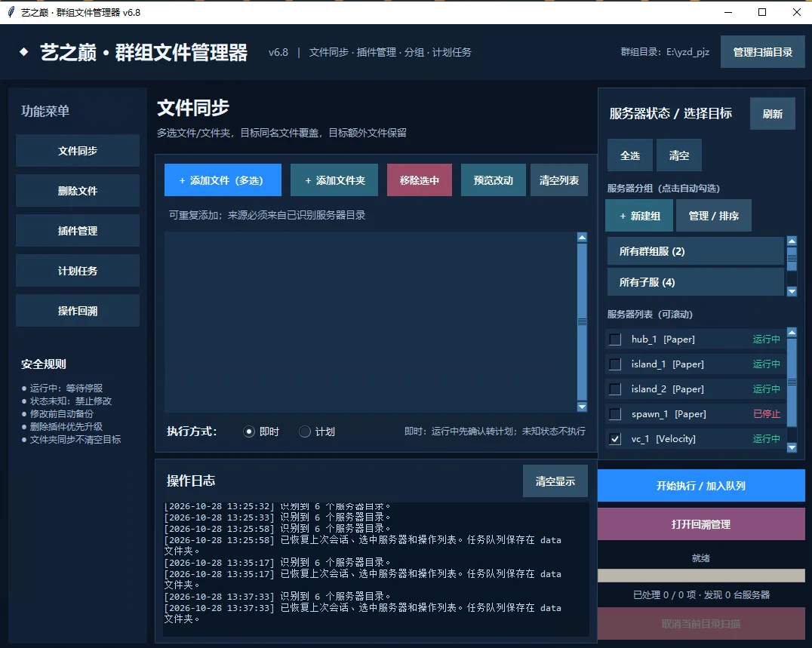Click 清空列表 button
The image size is (812, 648).
click(558, 180)
